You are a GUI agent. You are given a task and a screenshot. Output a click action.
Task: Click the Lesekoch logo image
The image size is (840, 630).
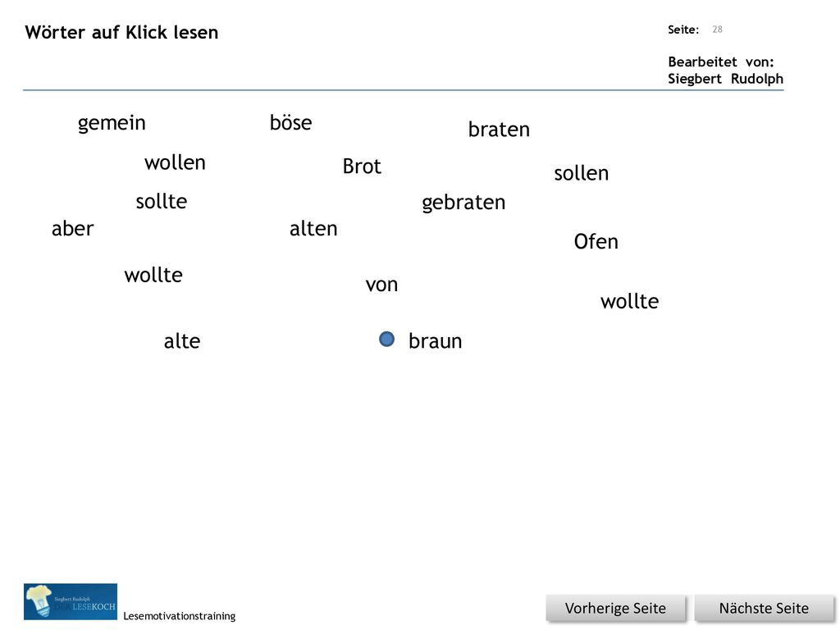tap(71, 601)
